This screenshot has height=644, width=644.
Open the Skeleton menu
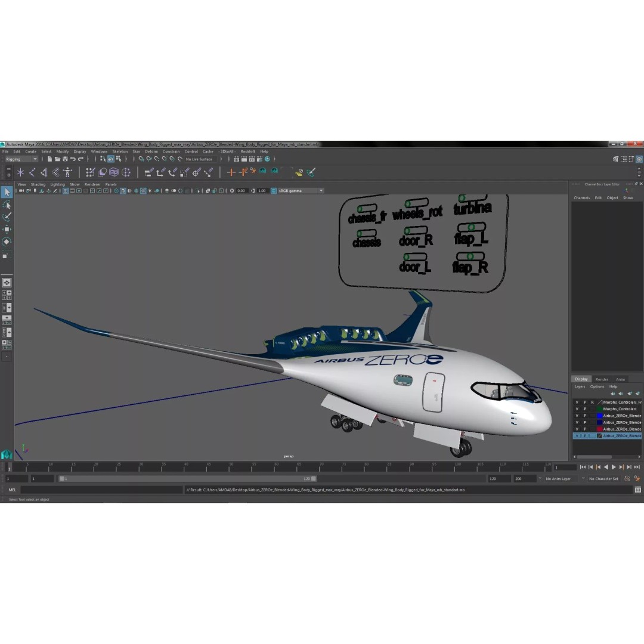(120, 151)
